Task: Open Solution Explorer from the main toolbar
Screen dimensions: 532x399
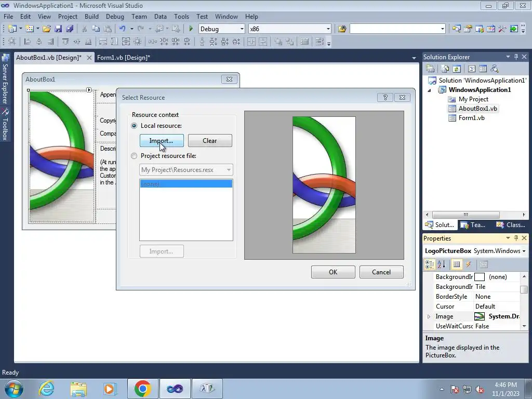Action: click(456, 29)
